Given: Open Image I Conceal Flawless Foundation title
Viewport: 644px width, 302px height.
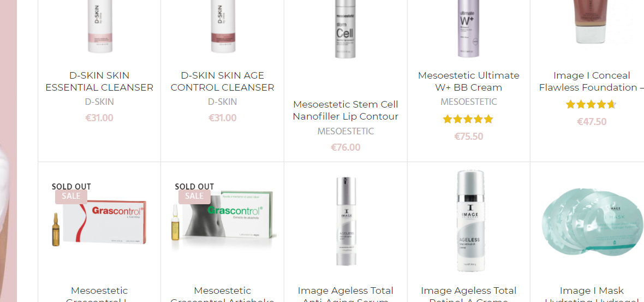Looking at the screenshot, I should point(592,81).
